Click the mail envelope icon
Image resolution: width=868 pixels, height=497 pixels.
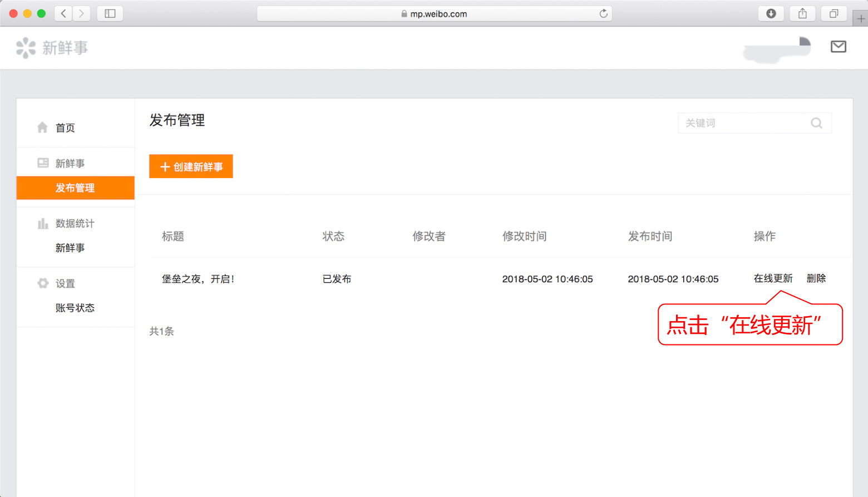(838, 47)
